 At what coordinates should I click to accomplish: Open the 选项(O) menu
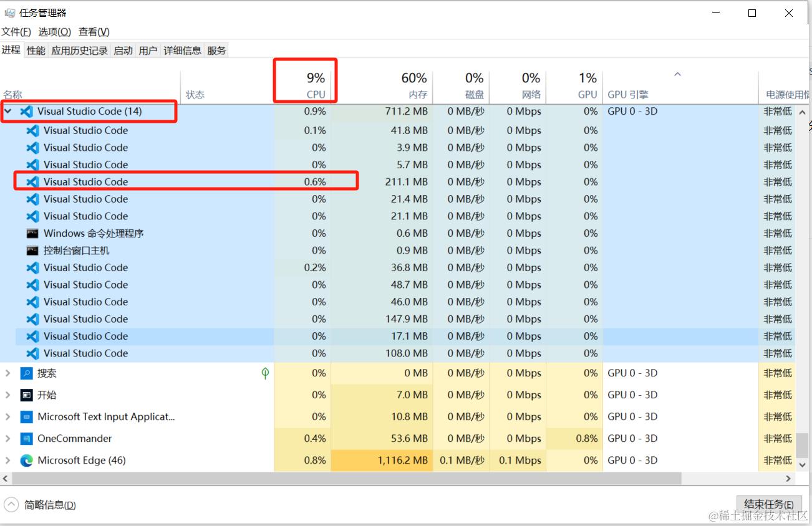click(54, 32)
